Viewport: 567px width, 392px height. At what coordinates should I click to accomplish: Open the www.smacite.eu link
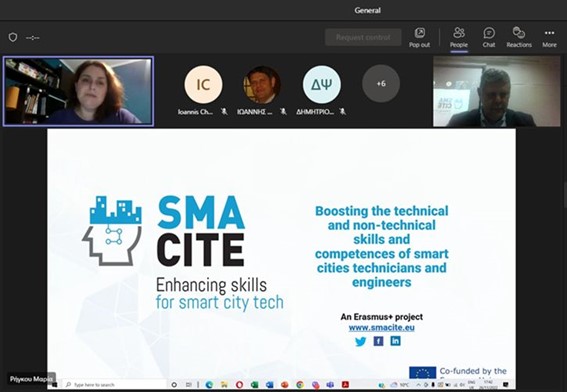coord(381,328)
